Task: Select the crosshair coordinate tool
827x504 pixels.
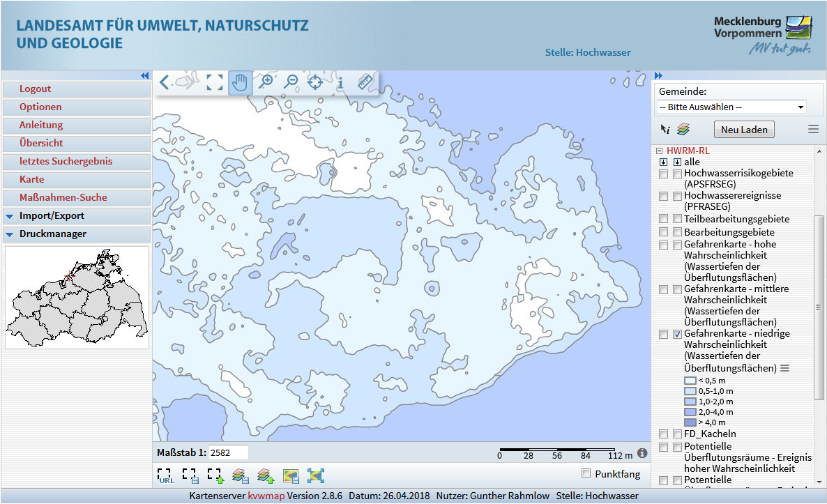Action: (315, 82)
